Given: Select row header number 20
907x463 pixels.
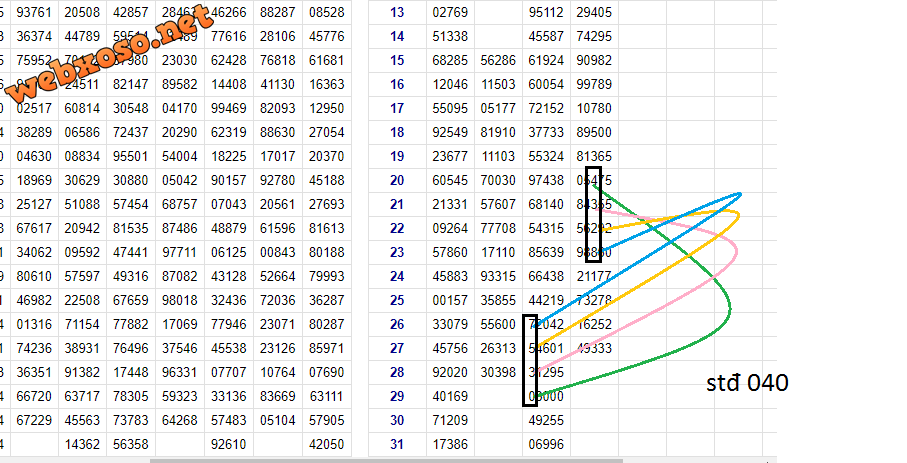Looking at the screenshot, I should [396, 180].
